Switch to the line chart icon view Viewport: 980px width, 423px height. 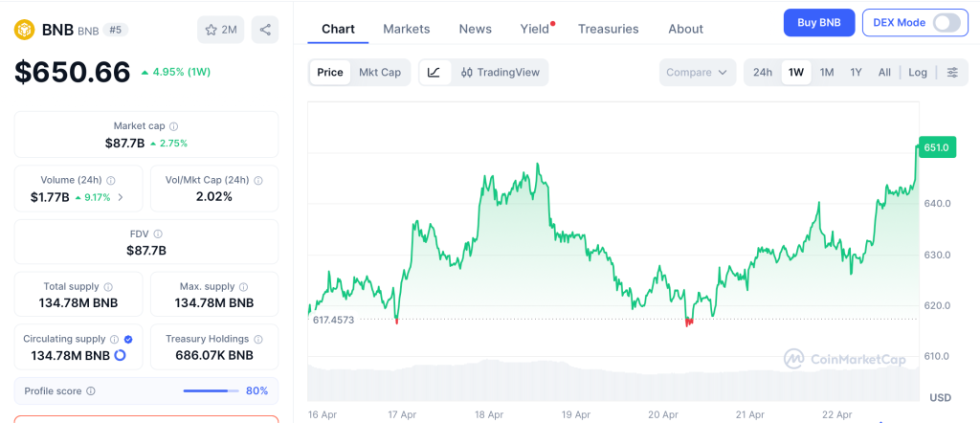coord(434,72)
